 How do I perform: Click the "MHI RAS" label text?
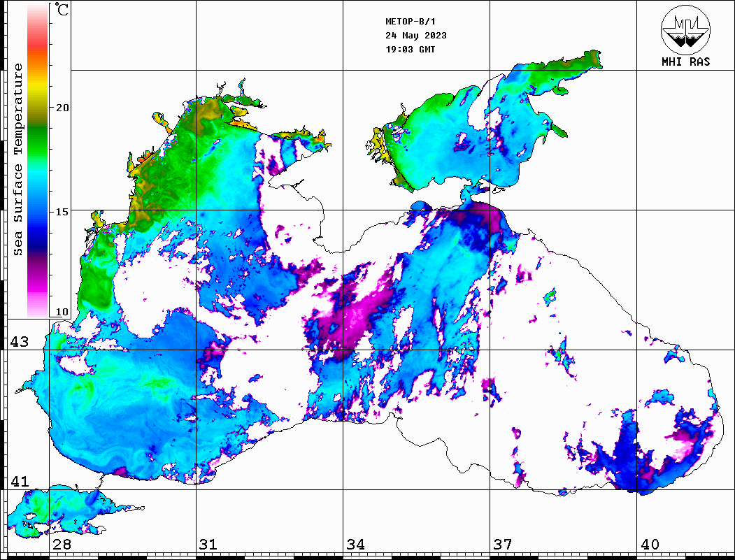click(x=685, y=62)
